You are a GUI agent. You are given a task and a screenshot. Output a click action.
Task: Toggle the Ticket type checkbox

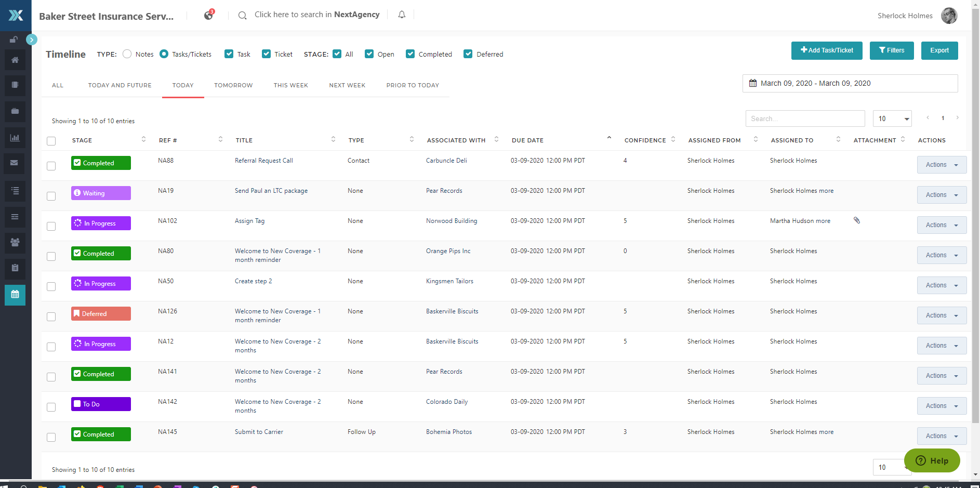[267, 54]
